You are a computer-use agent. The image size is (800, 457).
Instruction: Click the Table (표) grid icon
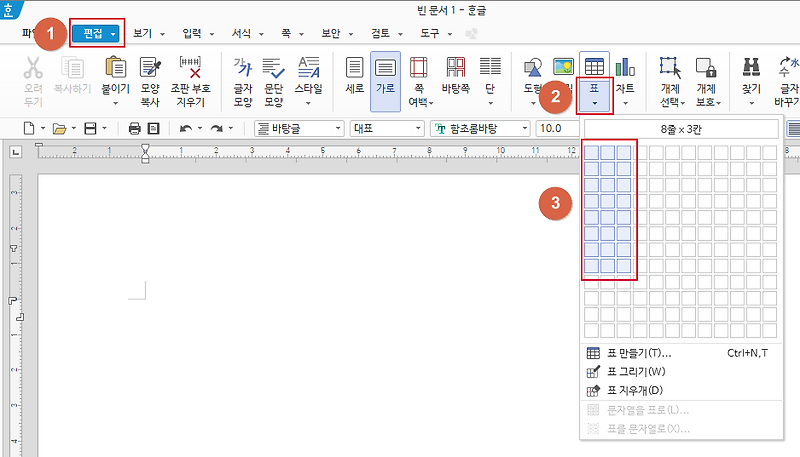coord(594,67)
